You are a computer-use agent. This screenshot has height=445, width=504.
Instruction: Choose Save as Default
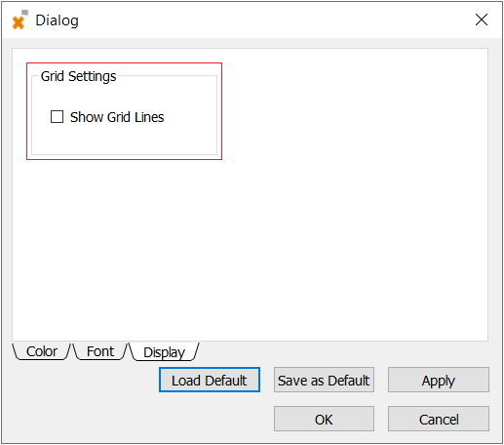pos(324,380)
